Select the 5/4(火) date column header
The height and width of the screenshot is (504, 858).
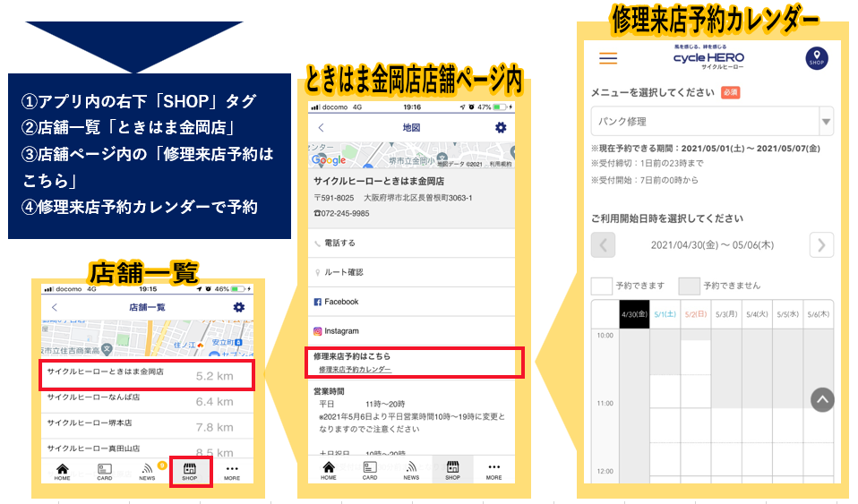[x=757, y=314]
